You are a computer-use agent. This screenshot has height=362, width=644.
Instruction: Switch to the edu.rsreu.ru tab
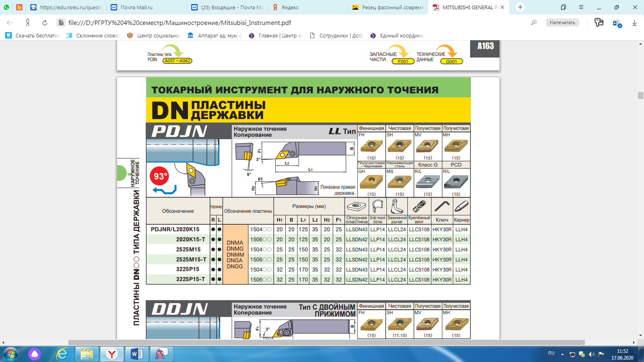coord(66,7)
